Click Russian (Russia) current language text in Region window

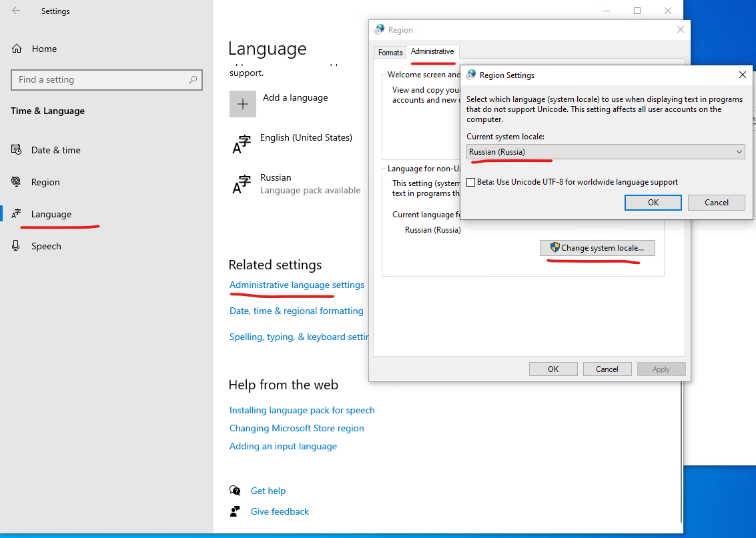433,230
